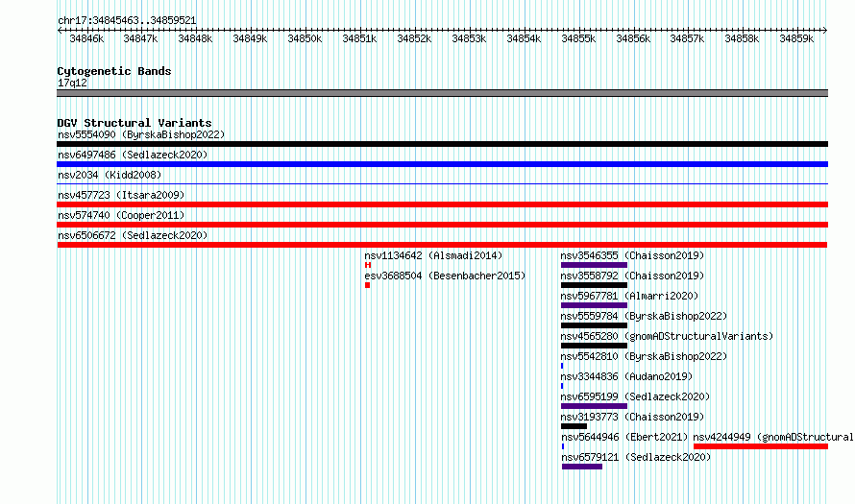Select tiny blue nsv5542810 variant mark
Screen dimensions: 855x504
tap(562, 366)
